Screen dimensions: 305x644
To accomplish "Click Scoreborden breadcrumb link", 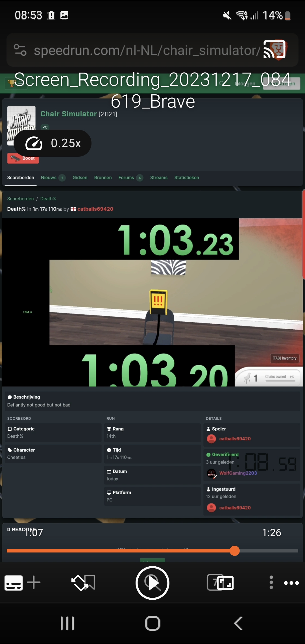I will coord(20,199).
